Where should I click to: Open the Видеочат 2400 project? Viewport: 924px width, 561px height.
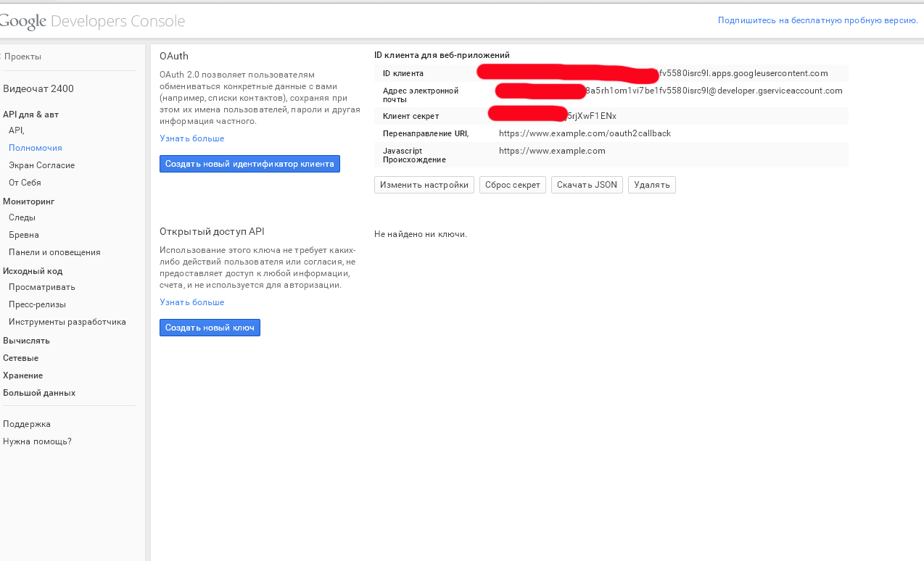coord(38,89)
